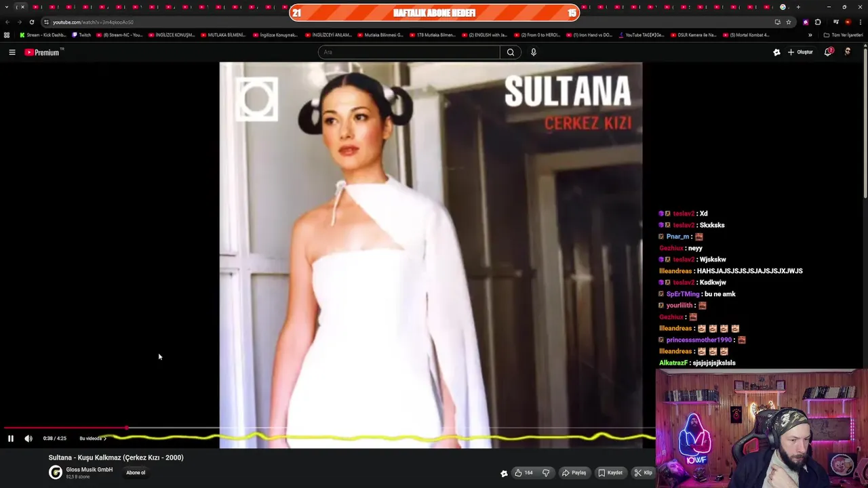Click the video title 'Sultana - Kuşu Kalkmaz'
Screen dimensions: 868x488
click(x=116, y=457)
